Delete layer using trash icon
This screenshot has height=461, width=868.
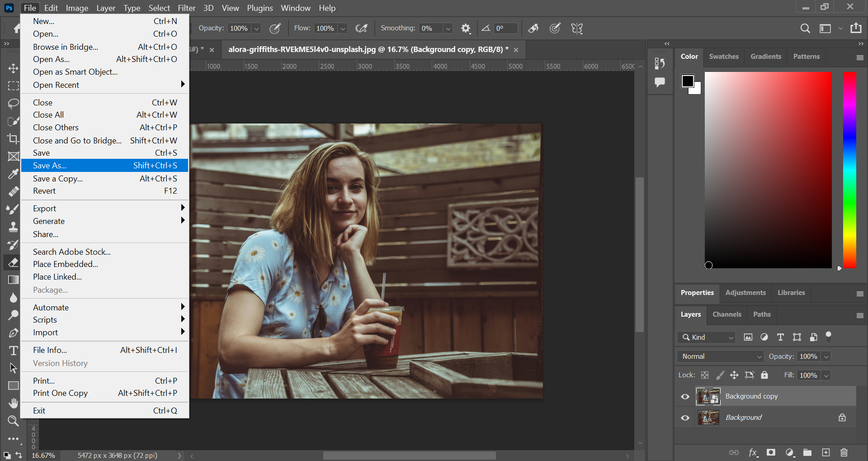pos(844,452)
